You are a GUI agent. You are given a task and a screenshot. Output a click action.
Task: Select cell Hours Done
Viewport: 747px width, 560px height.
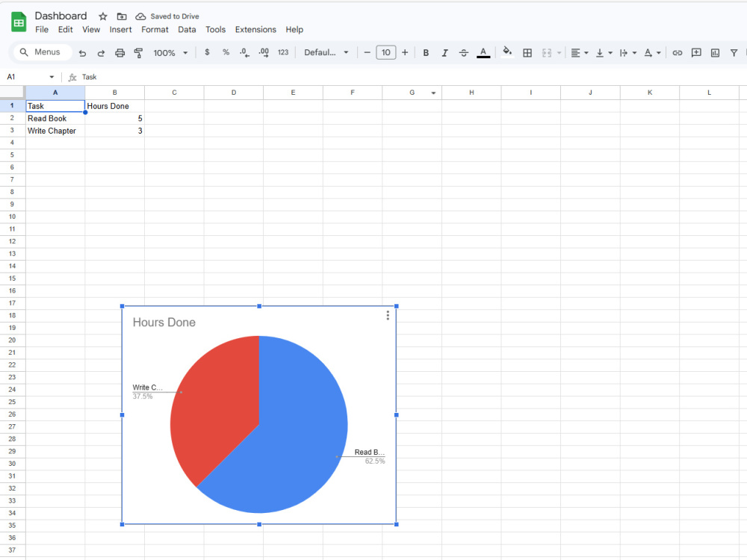(115, 106)
